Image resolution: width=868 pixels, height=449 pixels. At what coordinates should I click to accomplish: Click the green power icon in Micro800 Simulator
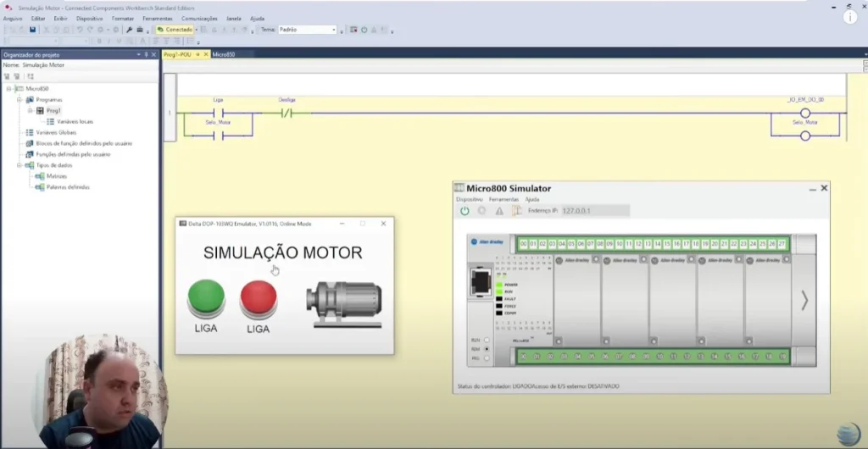coord(465,211)
